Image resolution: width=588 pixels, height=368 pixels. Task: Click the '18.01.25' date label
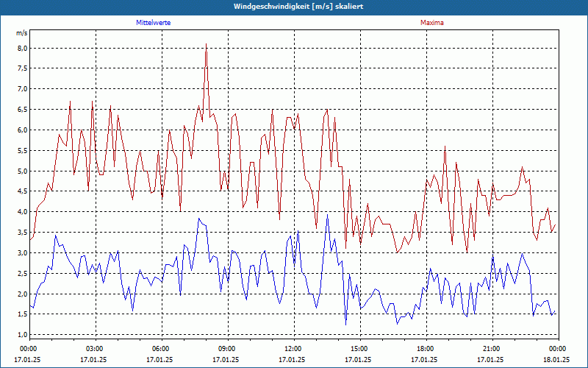click(556, 360)
